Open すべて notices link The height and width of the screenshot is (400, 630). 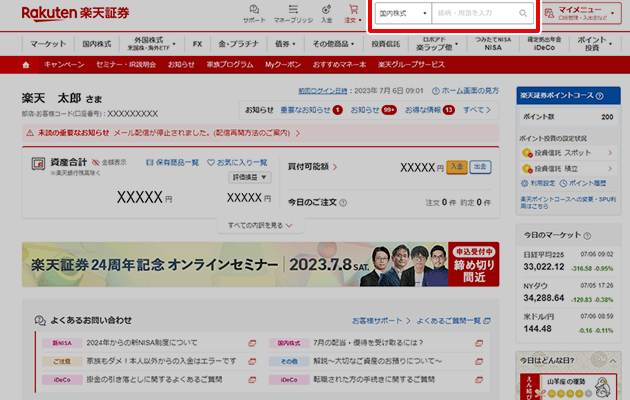point(477,110)
